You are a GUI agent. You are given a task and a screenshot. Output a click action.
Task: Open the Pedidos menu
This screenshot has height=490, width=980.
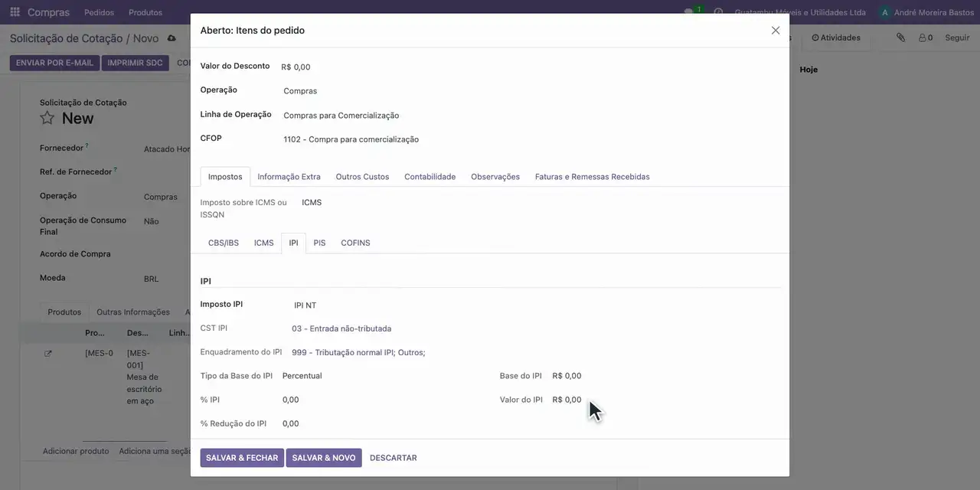point(99,12)
